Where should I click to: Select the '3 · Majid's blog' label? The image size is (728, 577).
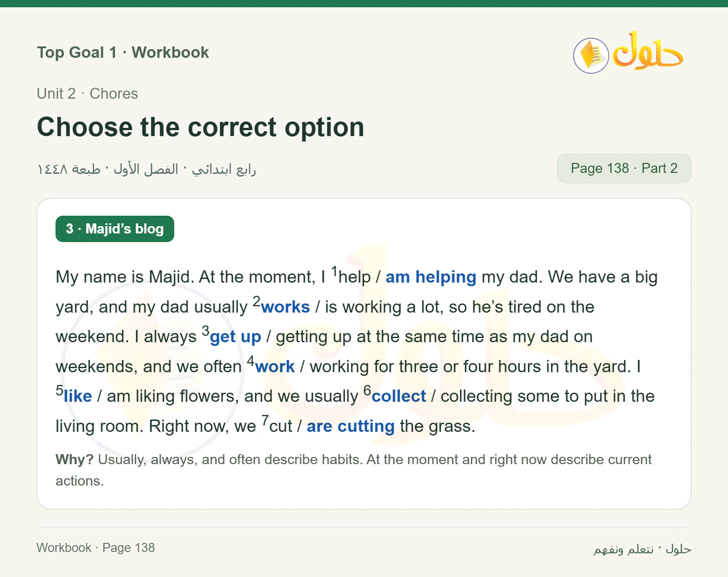115,229
